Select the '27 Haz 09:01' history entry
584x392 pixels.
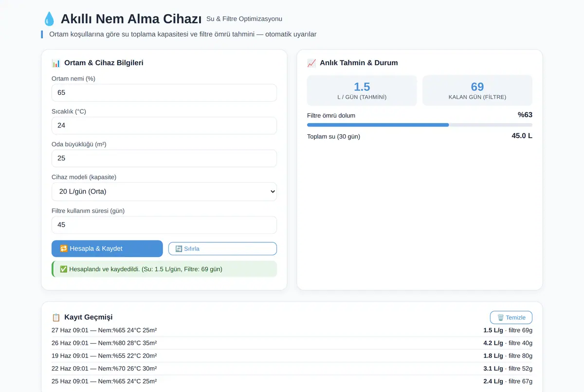point(292,331)
